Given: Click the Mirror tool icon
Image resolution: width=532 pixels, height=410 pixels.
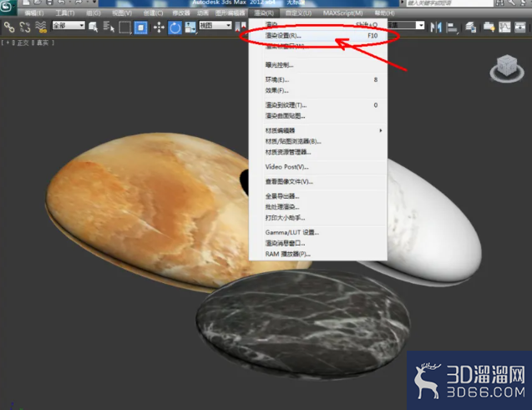Looking at the screenshot, I should click(x=436, y=27).
